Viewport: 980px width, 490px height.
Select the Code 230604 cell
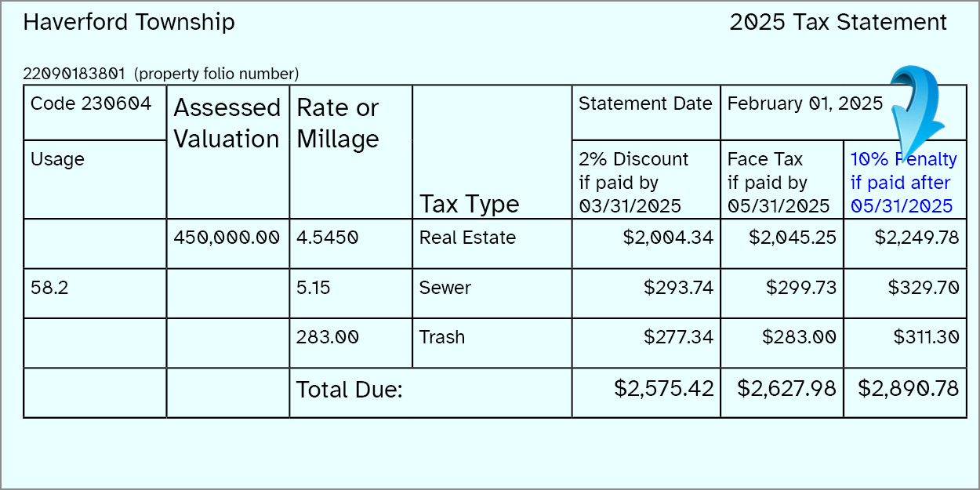tap(90, 103)
